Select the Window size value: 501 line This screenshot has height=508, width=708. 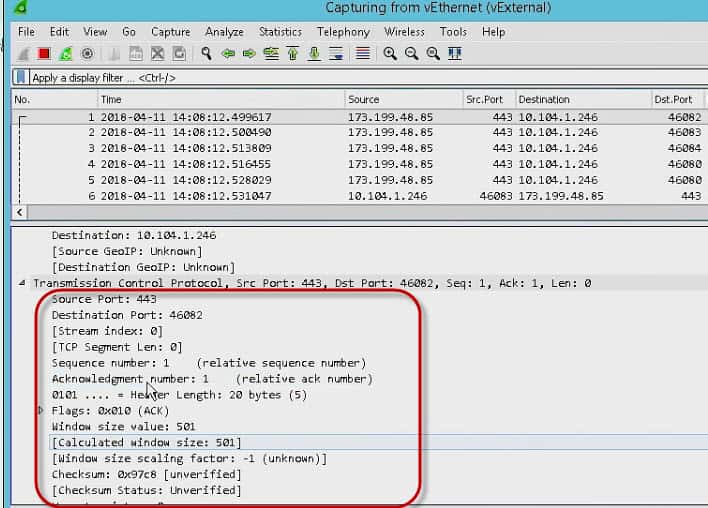(123, 426)
